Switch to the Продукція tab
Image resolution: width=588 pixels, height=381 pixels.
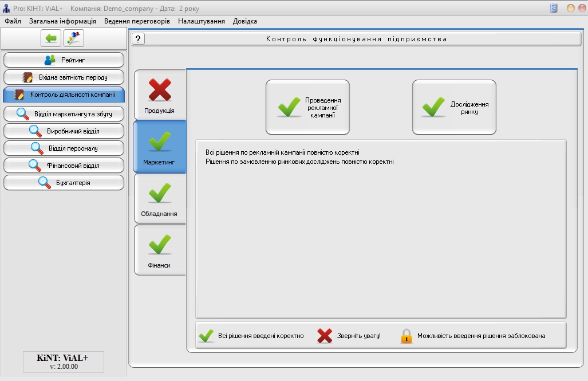point(160,96)
